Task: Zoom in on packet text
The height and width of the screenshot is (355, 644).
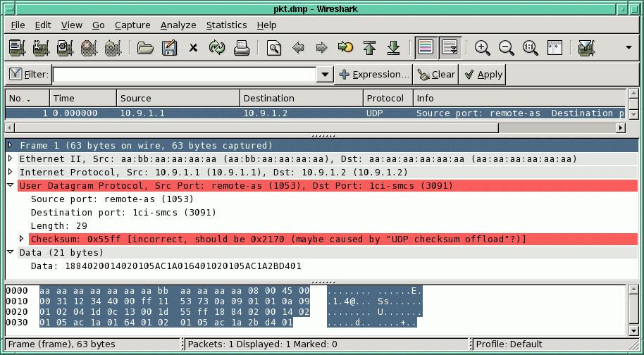Action: point(482,48)
